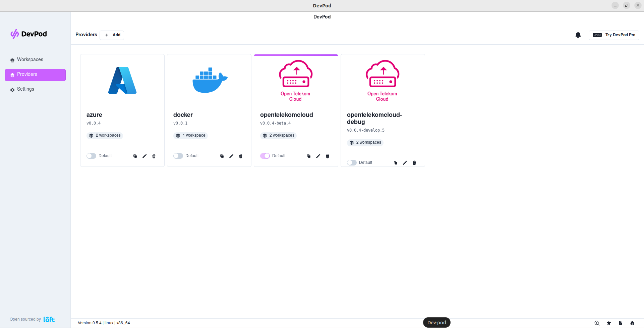Viewport: 644px width, 328px height.
Task: Open the notifications bell
Action: pos(578,35)
